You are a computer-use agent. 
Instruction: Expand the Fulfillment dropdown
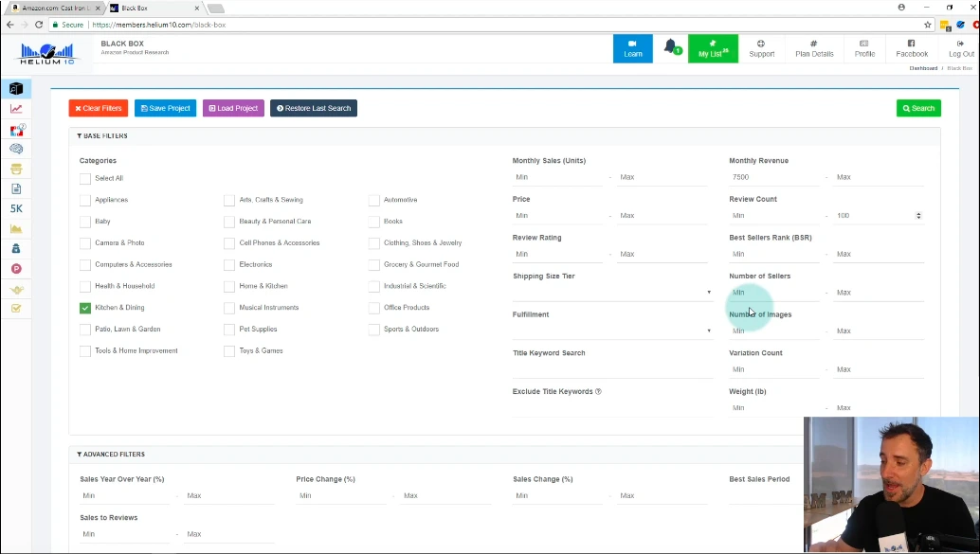pyautogui.click(x=611, y=331)
